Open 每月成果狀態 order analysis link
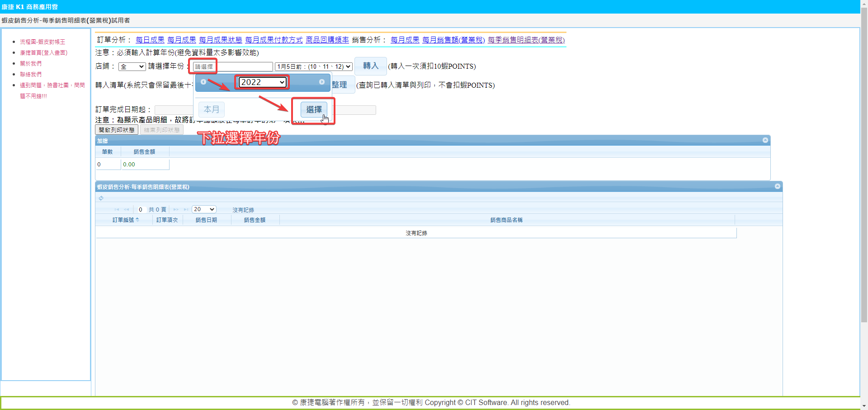The width and height of the screenshot is (868, 410). coord(220,40)
